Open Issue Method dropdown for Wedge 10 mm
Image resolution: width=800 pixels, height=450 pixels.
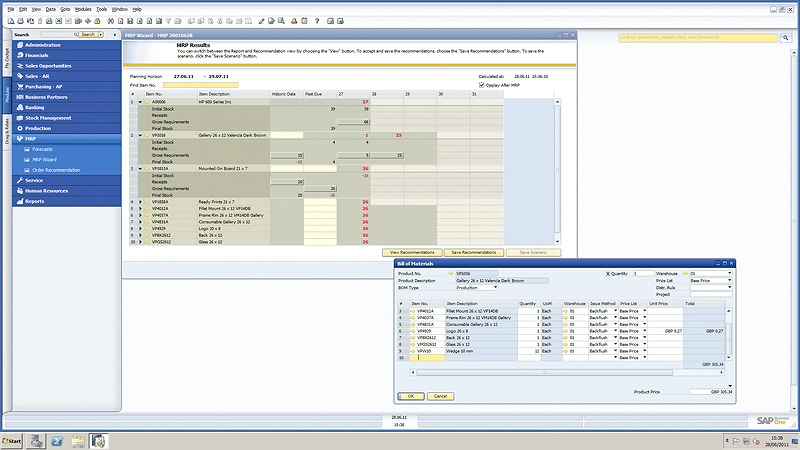coord(615,351)
